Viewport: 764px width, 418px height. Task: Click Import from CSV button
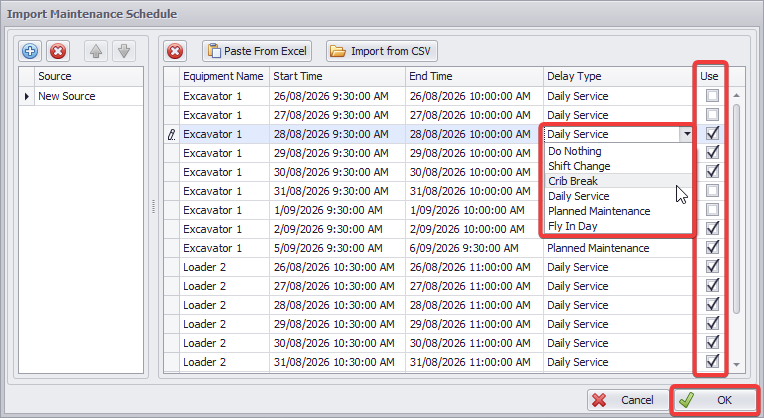(x=382, y=51)
